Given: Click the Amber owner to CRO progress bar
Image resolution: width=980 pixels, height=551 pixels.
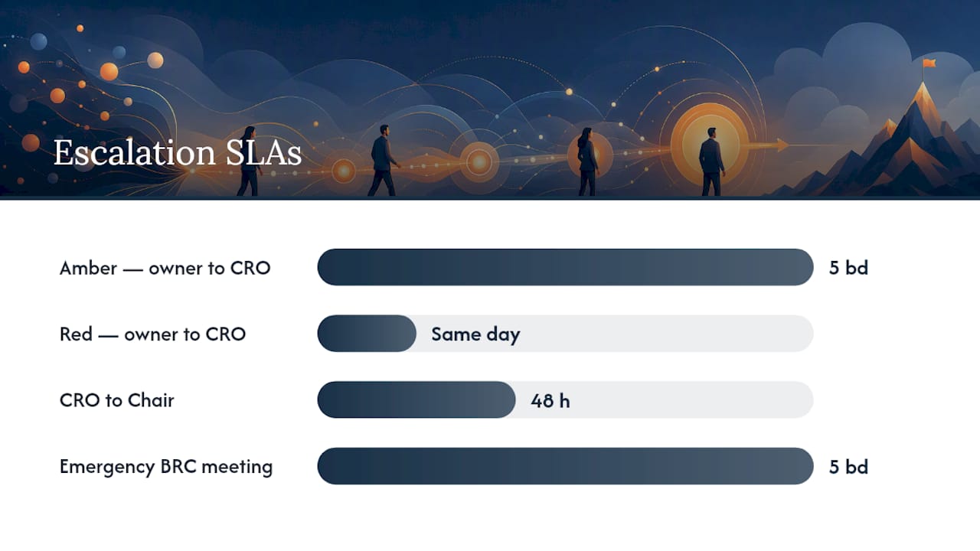Looking at the screenshot, I should tap(565, 267).
